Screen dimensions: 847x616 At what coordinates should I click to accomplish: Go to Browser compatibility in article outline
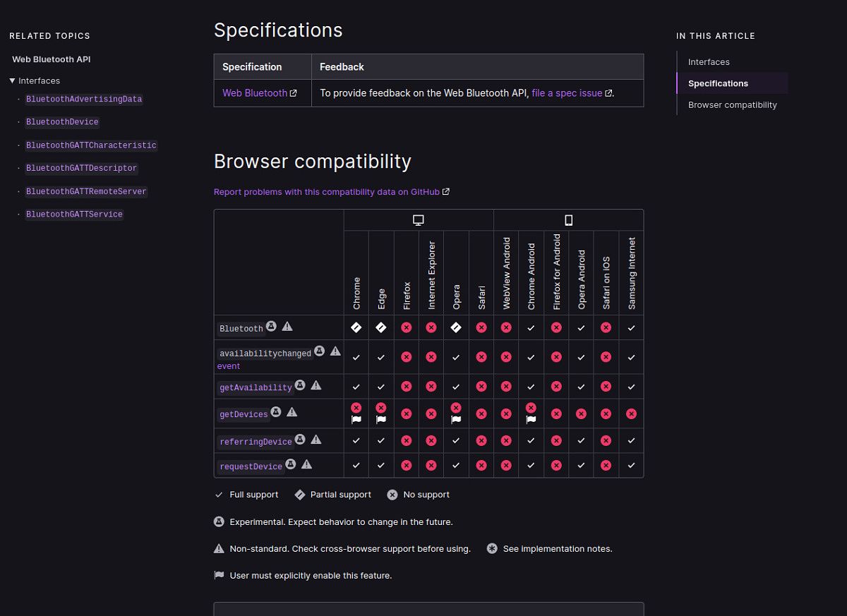click(732, 105)
